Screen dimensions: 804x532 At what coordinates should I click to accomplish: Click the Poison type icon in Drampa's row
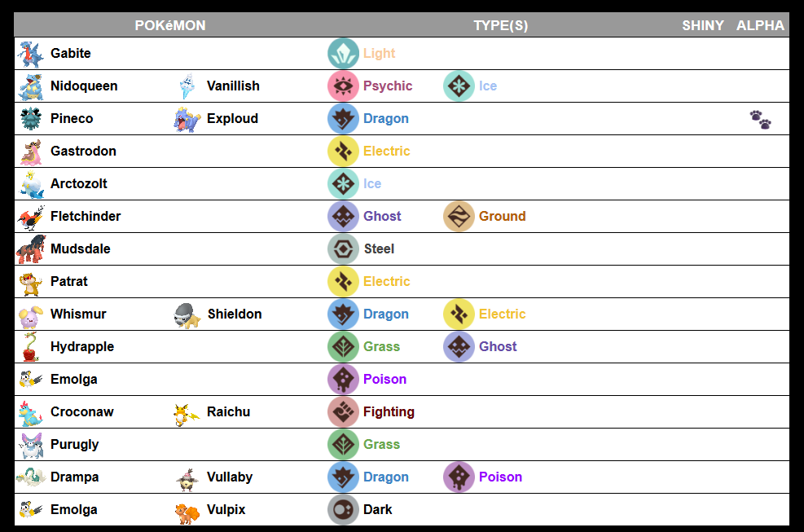(459, 477)
